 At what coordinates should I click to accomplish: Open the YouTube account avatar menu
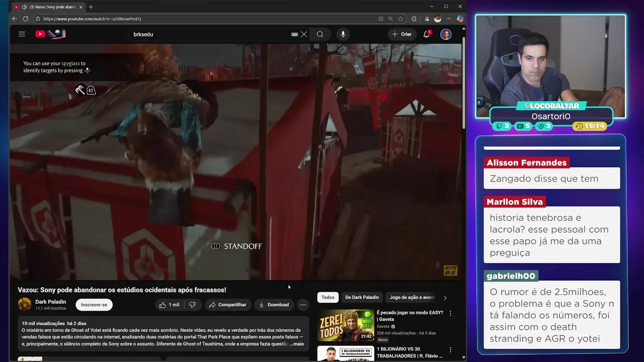point(446,34)
